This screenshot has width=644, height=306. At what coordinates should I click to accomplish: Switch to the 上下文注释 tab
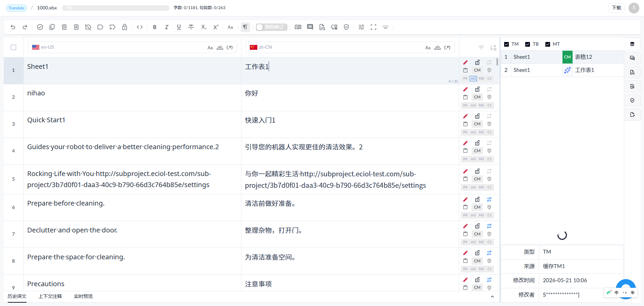click(x=50, y=296)
